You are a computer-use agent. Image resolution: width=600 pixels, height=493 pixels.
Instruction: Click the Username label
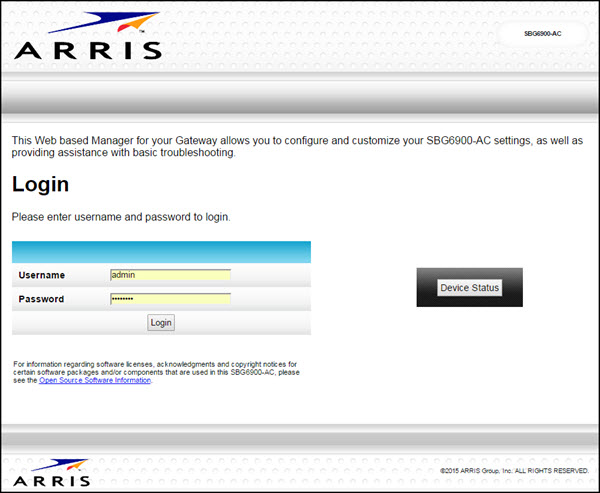click(x=42, y=275)
